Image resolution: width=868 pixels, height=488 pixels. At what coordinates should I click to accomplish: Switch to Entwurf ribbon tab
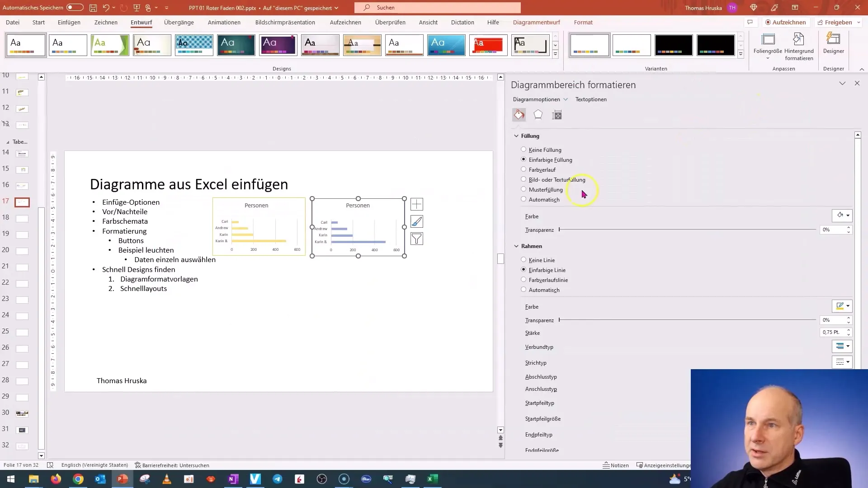coord(142,22)
